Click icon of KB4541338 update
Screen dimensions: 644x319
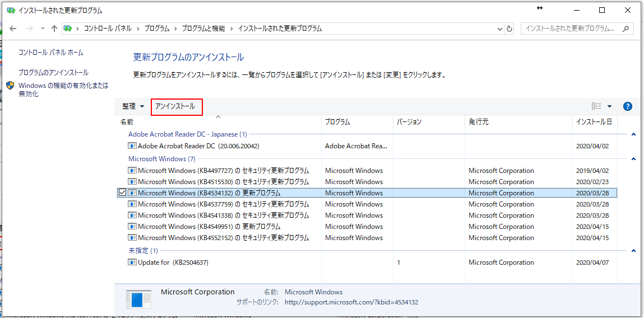[132, 215]
